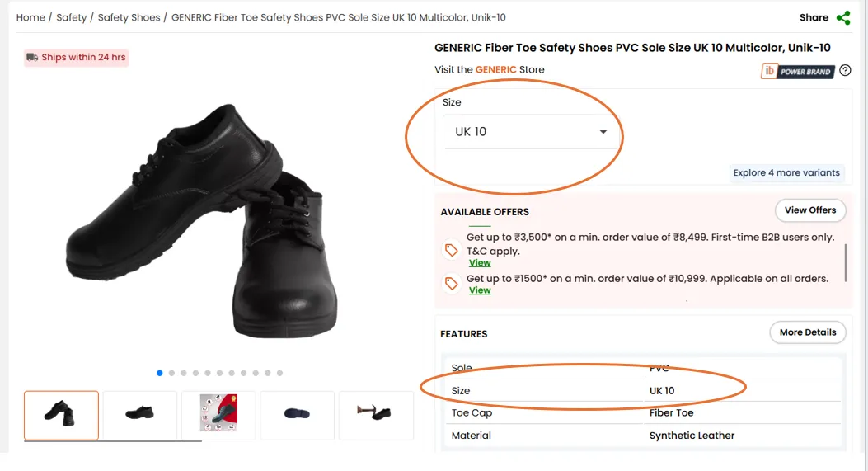Screen dimensions: 868x471
Task: Open the Safety breadcrumb link
Action: [x=71, y=17]
